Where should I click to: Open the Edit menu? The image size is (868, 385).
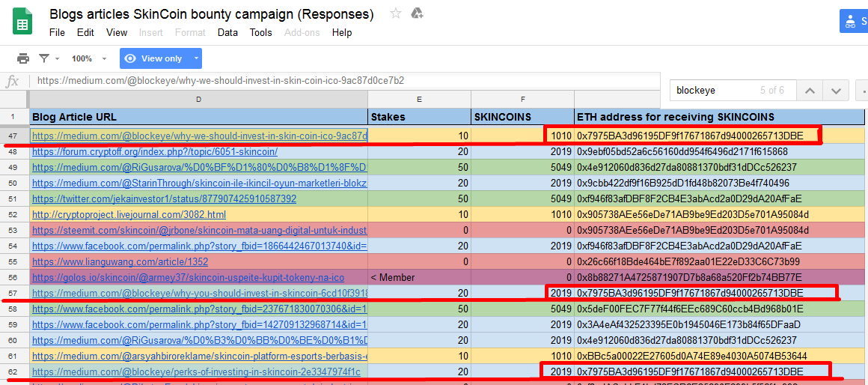pos(85,33)
